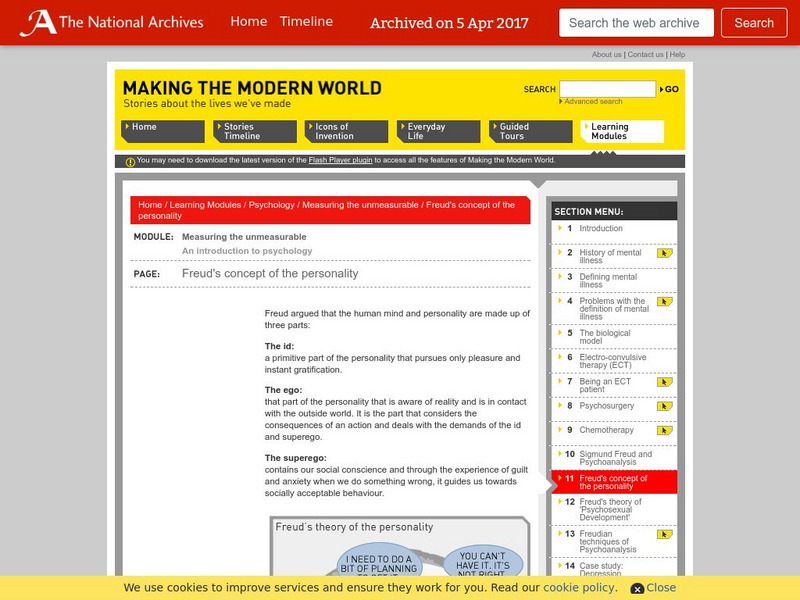
Task: Click 'Archived on 5 Apr 2017' text
Action: 449,23
